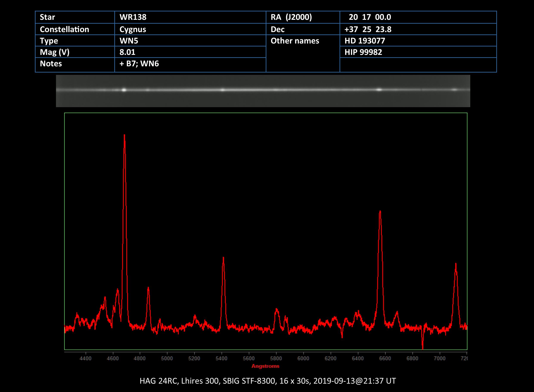Click the WN5 type cell
Screen dimensions: 534x392
pyautogui.click(x=129, y=41)
